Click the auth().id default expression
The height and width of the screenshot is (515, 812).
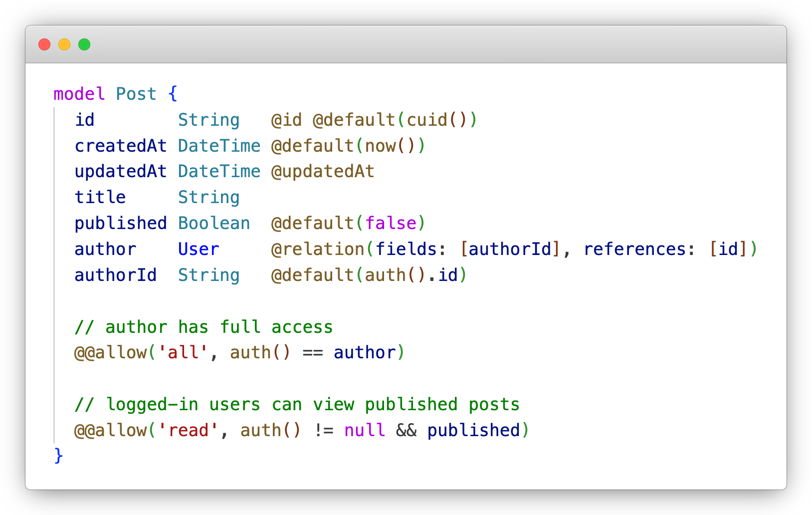(x=411, y=274)
